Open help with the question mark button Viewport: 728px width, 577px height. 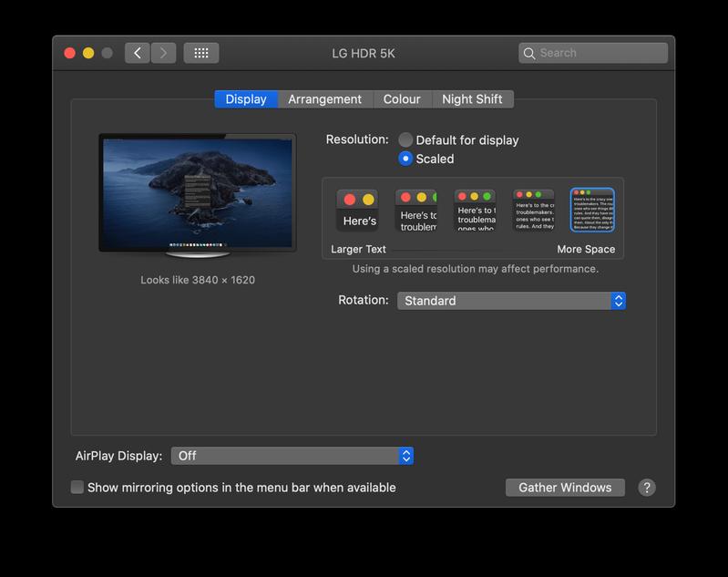coord(647,488)
